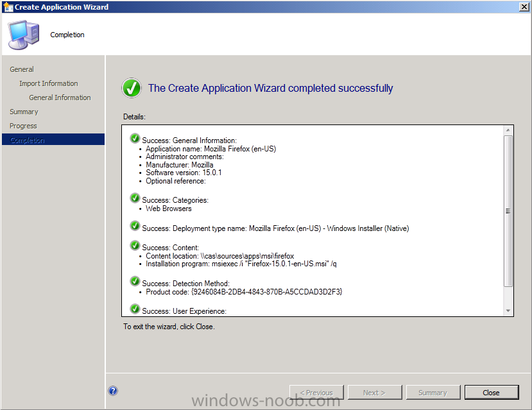Viewport: 532px width, 410px height.
Task: Click the 'Details:' label
Action: [134, 117]
